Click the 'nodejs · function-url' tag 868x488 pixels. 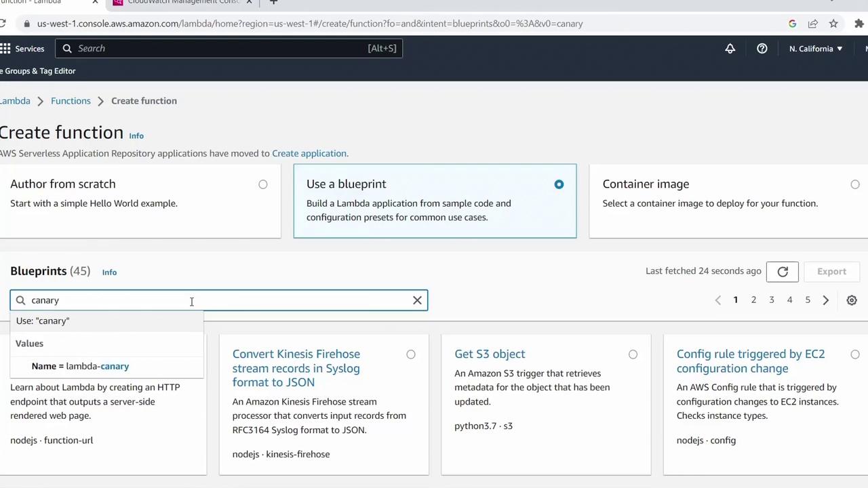click(52, 440)
